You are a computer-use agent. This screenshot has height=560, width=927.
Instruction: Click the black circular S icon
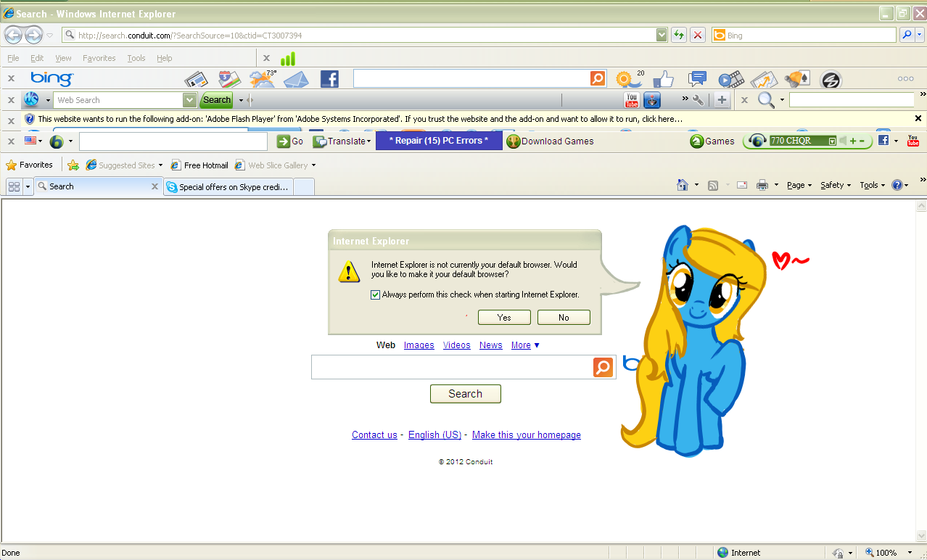pos(830,80)
